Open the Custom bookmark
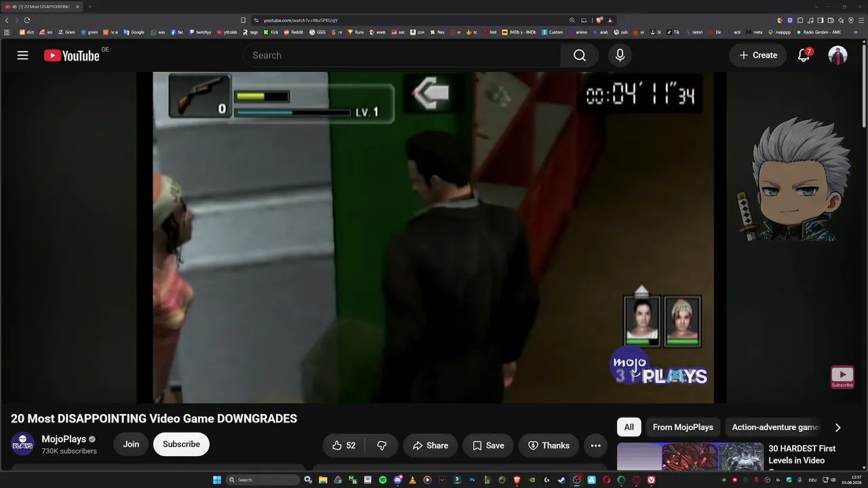Viewport: 868px width, 488px height. (552, 32)
